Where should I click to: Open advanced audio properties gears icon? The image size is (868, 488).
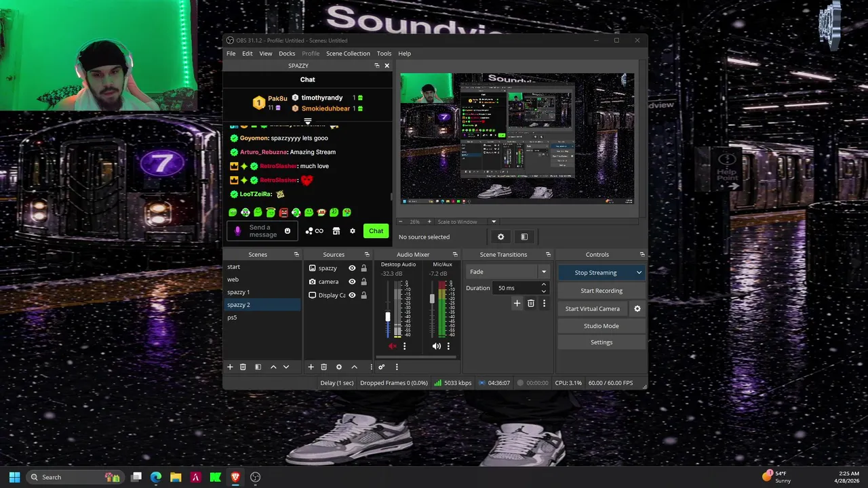pos(381,367)
